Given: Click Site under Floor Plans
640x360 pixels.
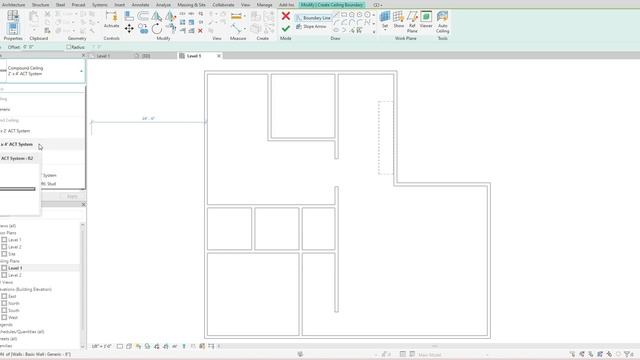Looking at the screenshot, I should click(x=12, y=254).
